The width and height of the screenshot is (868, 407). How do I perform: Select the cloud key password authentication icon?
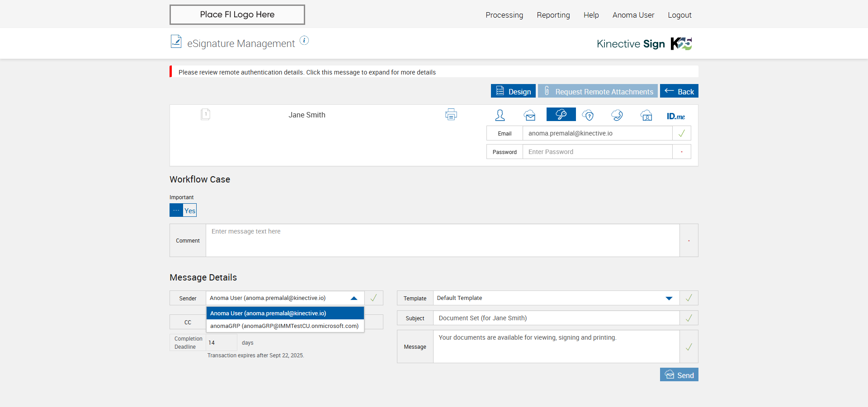tap(561, 115)
